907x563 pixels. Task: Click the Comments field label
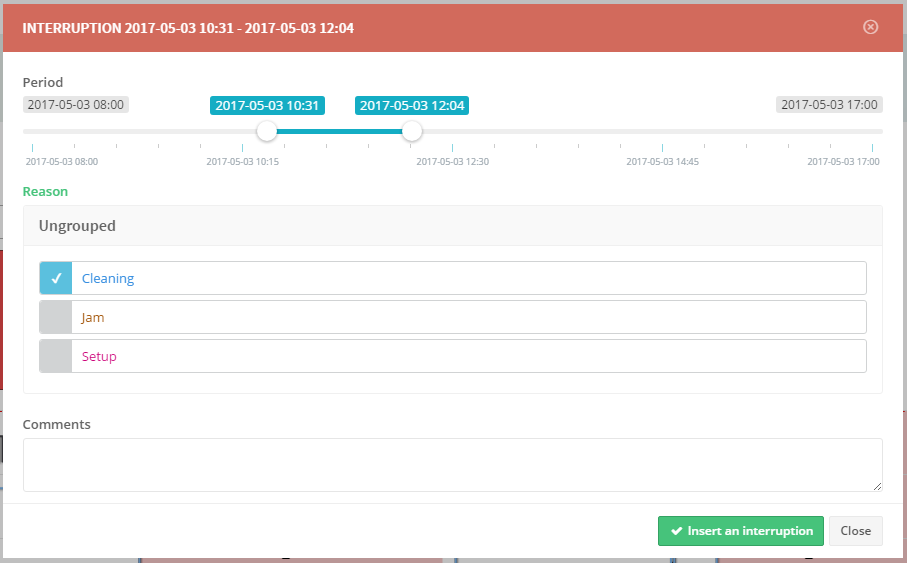coord(57,424)
